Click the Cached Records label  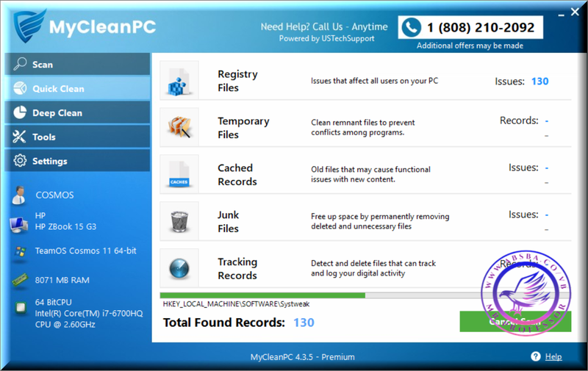tap(237, 175)
